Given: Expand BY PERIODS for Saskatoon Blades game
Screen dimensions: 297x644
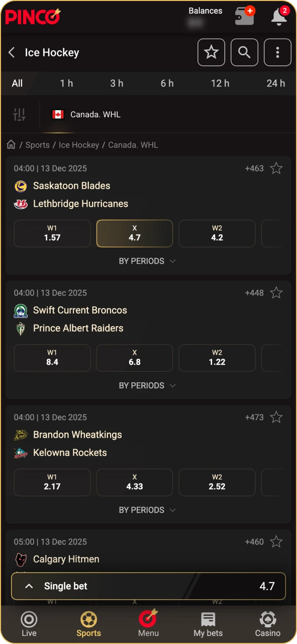Looking at the screenshot, I should point(147,261).
